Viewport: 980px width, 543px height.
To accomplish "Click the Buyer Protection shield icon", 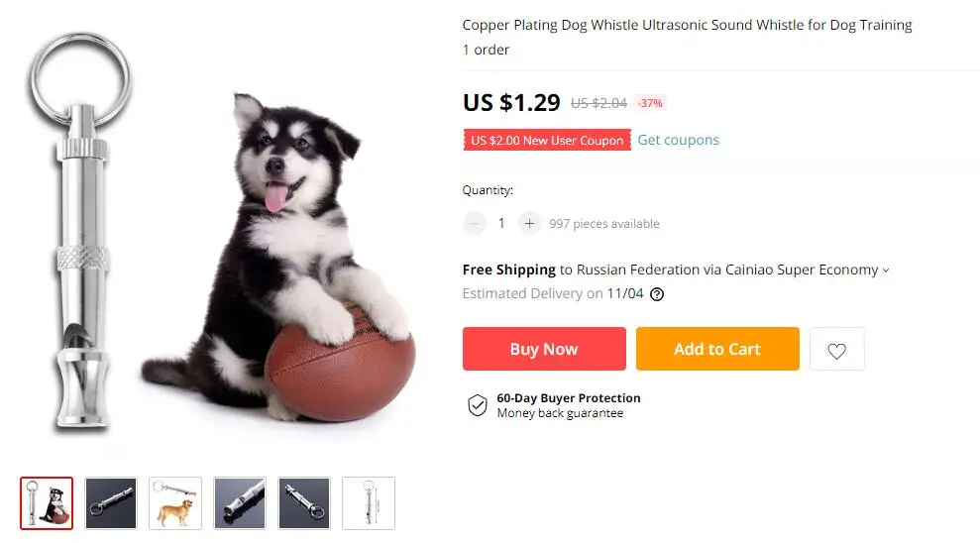I will [478, 404].
